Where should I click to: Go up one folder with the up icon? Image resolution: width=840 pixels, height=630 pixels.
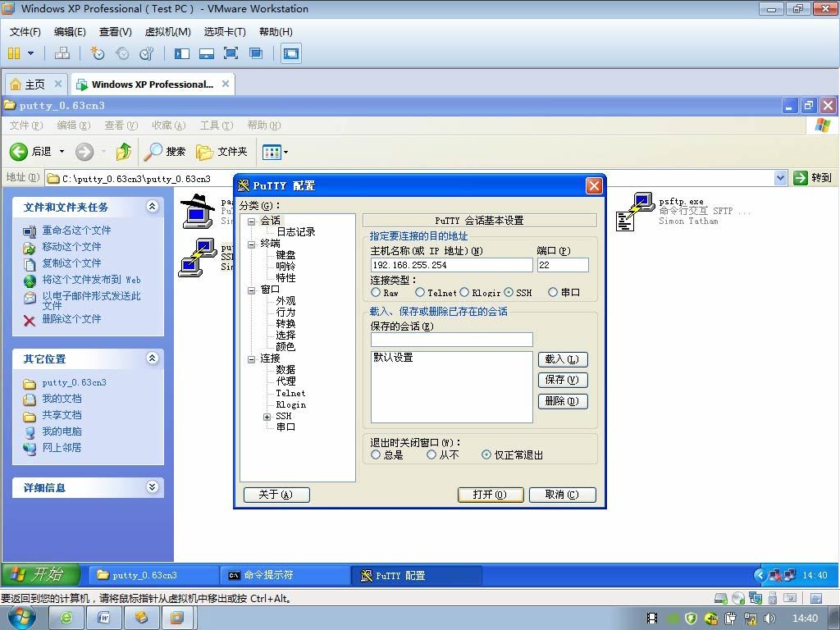point(124,152)
